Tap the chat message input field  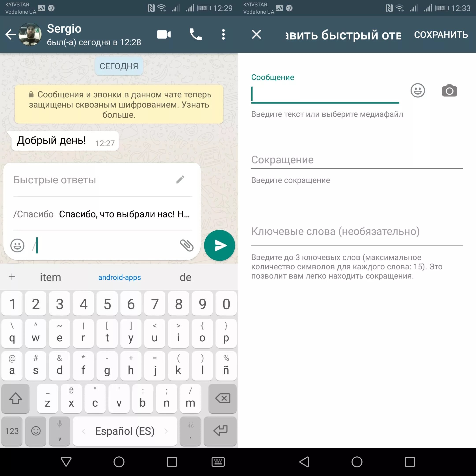point(104,245)
